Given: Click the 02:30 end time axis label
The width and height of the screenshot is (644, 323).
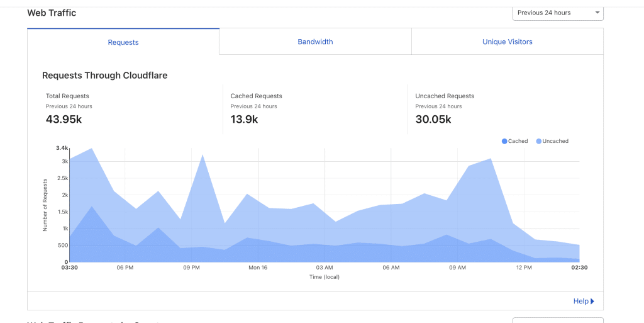Looking at the screenshot, I should tap(579, 268).
